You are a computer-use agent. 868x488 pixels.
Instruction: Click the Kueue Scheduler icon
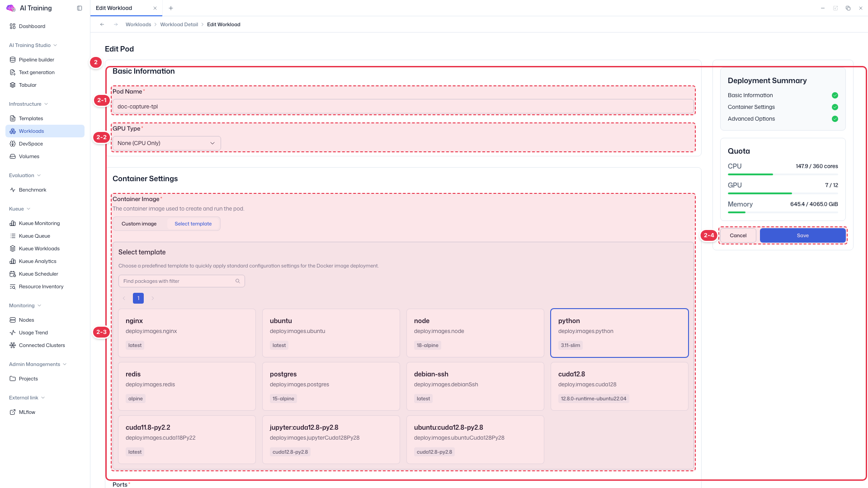pyautogui.click(x=13, y=274)
